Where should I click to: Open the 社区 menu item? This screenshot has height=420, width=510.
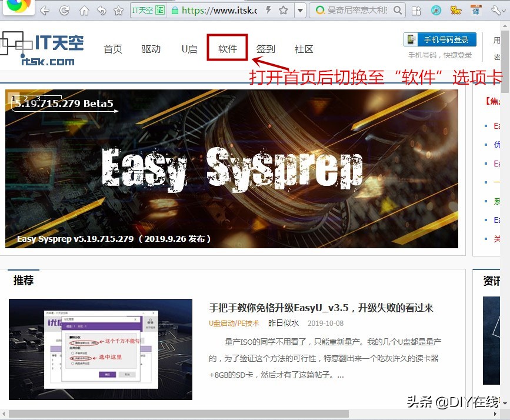pyautogui.click(x=304, y=49)
